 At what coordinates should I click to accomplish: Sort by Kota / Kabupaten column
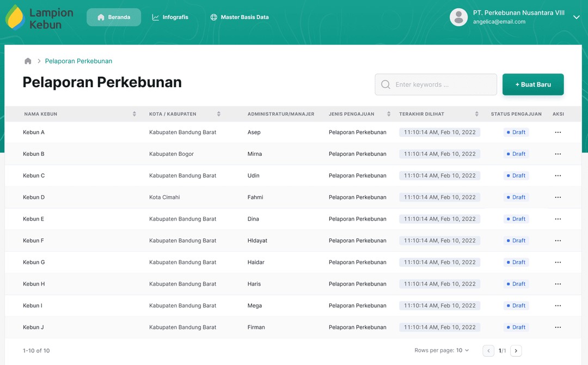tap(218, 114)
